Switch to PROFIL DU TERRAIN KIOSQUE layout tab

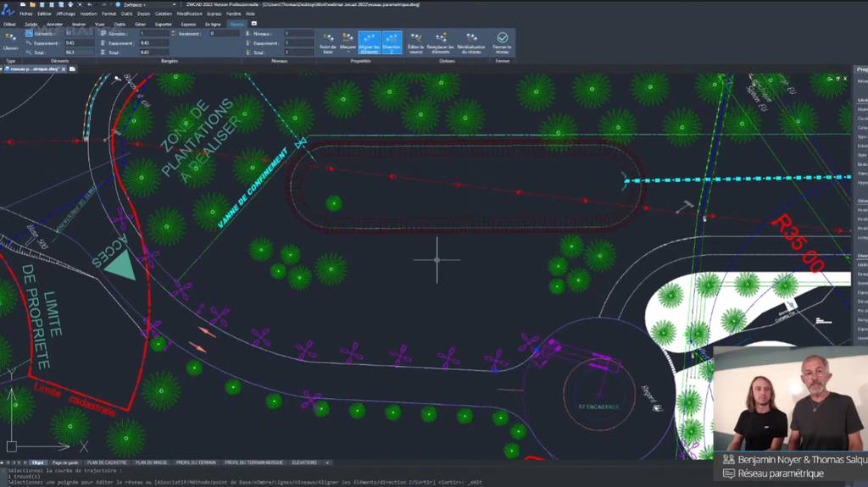tap(253, 462)
